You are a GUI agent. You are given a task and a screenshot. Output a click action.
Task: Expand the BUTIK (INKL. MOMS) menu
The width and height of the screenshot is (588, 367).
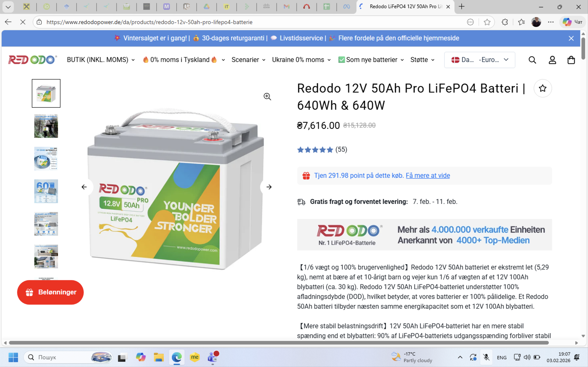[101, 60]
